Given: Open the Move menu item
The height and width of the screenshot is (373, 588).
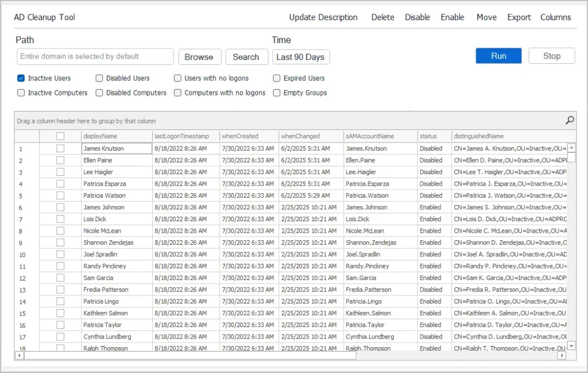Looking at the screenshot, I should tap(486, 17).
